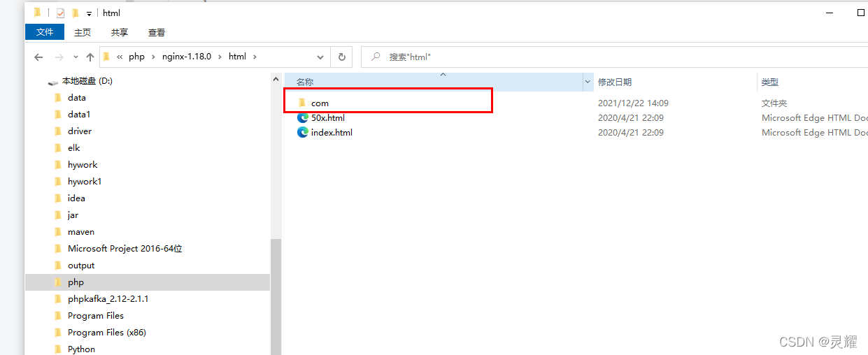Switch to the 主页 ribbon tab
The width and height of the screenshot is (868, 355).
(x=83, y=32)
